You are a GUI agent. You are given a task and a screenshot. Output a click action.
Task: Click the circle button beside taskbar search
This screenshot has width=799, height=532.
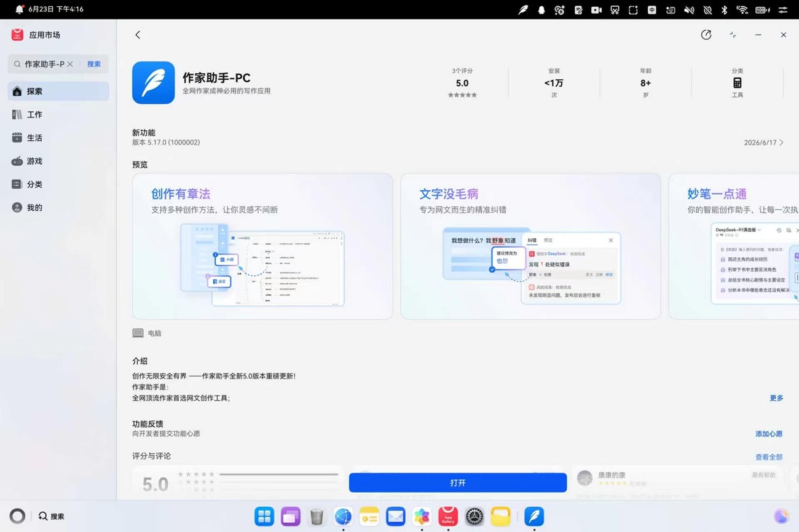(x=17, y=517)
